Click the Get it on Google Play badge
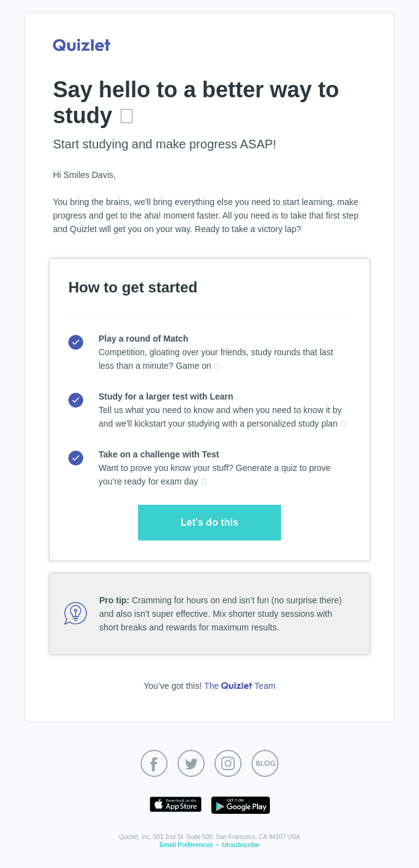This screenshot has width=419, height=868. (240, 805)
